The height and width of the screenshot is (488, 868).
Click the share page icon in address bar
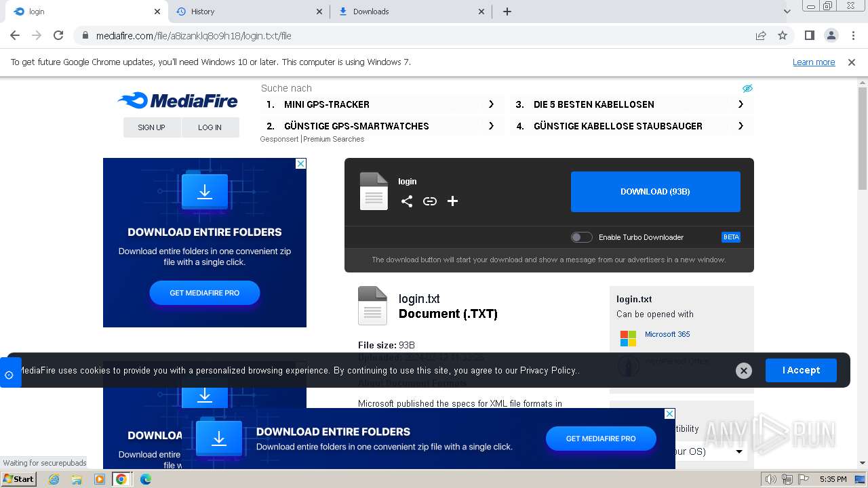761,35
